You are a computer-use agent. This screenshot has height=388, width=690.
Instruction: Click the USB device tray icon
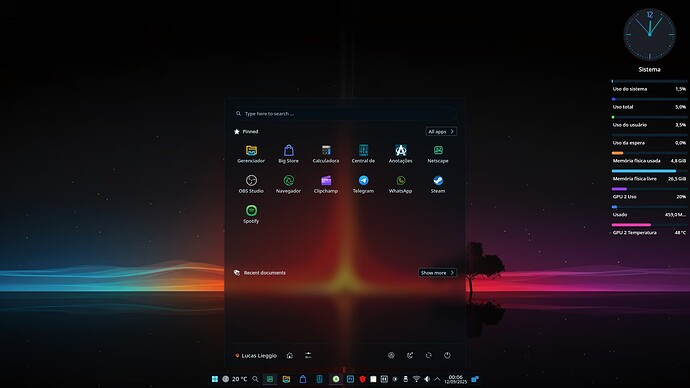[405, 379]
